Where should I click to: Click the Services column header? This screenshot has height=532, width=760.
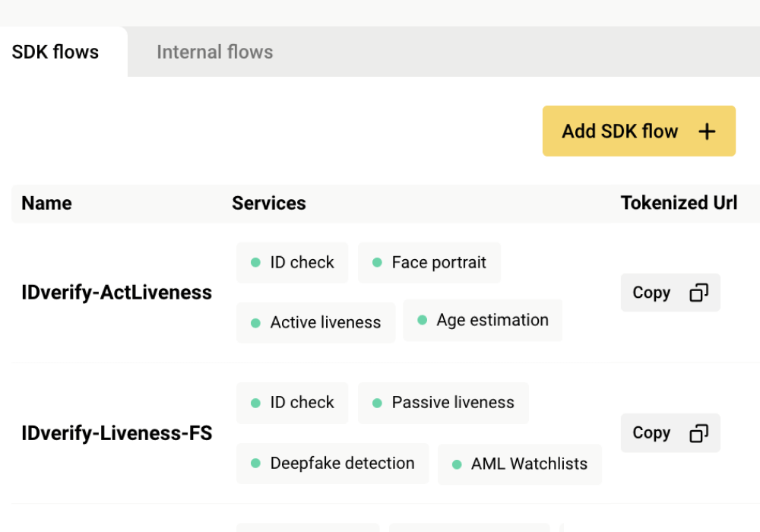(x=268, y=203)
